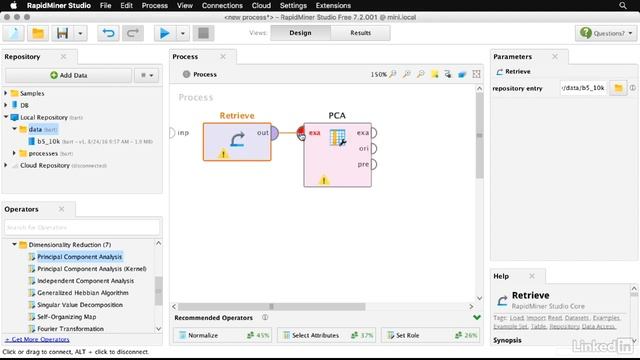Click PCA pre output port
Screen dimensions: 640x360
pyautogui.click(x=373, y=164)
